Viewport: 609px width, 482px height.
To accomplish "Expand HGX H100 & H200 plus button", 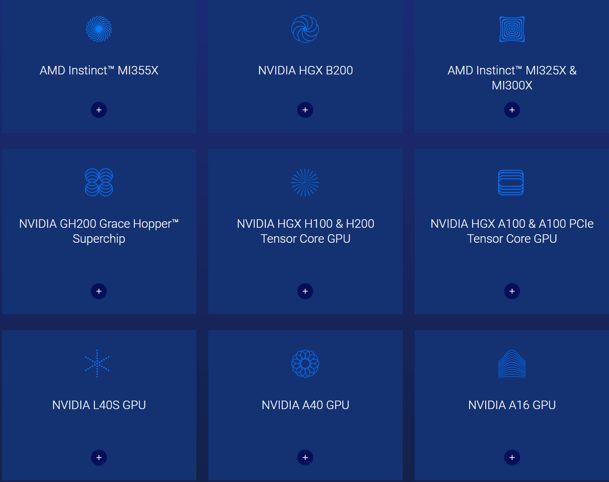I will click(x=305, y=291).
